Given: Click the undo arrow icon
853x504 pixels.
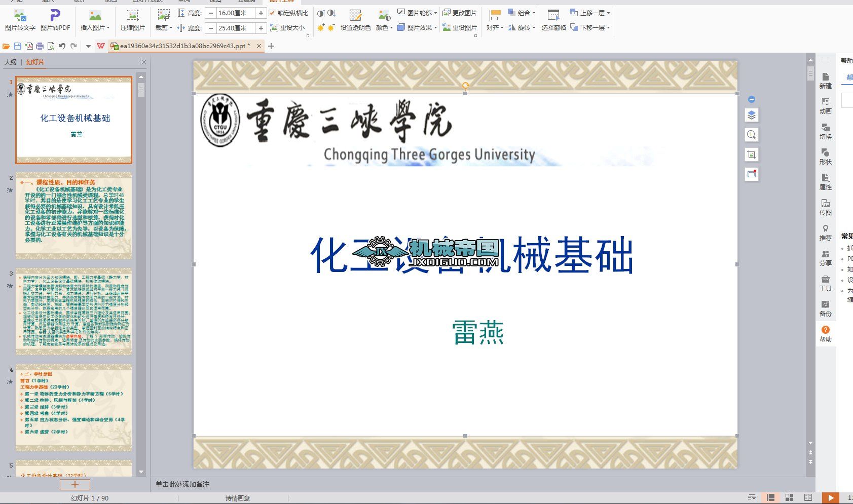Looking at the screenshot, I should point(62,46).
